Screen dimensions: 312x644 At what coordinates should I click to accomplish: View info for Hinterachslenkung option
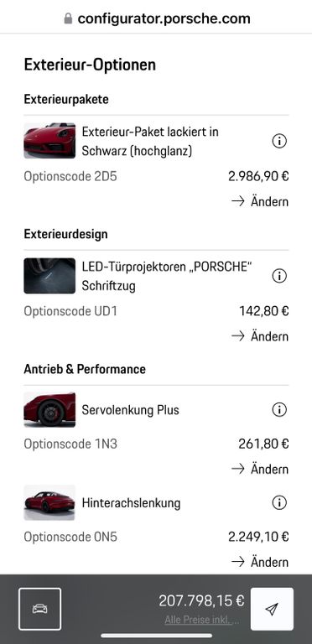pyautogui.click(x=279, y=503)
